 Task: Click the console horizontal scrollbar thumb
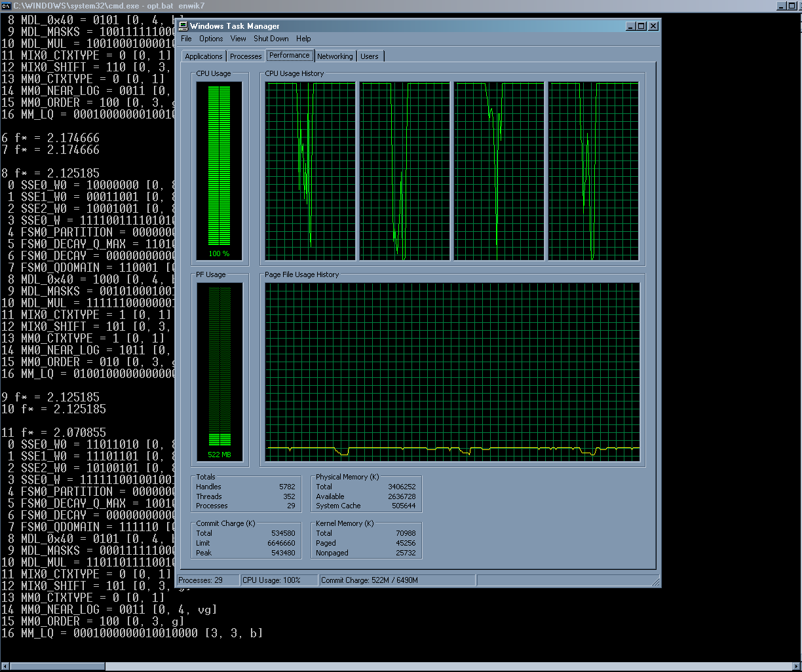pos(58,666)
